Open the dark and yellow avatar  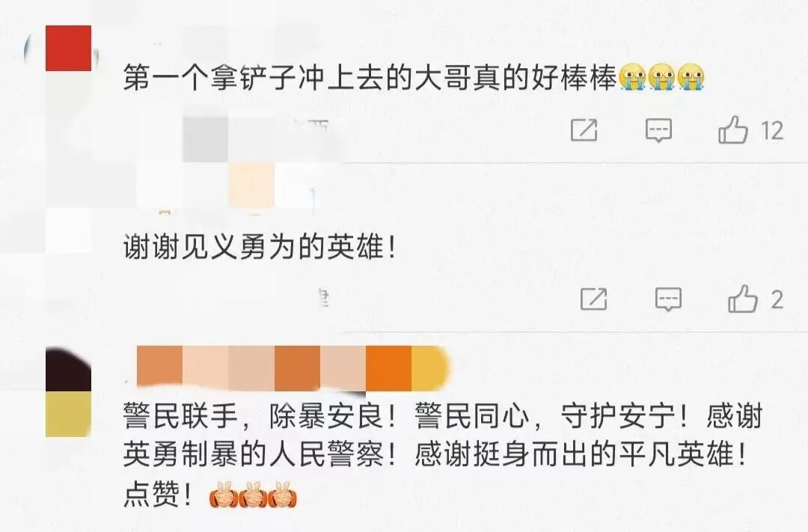tap(68, 392)
